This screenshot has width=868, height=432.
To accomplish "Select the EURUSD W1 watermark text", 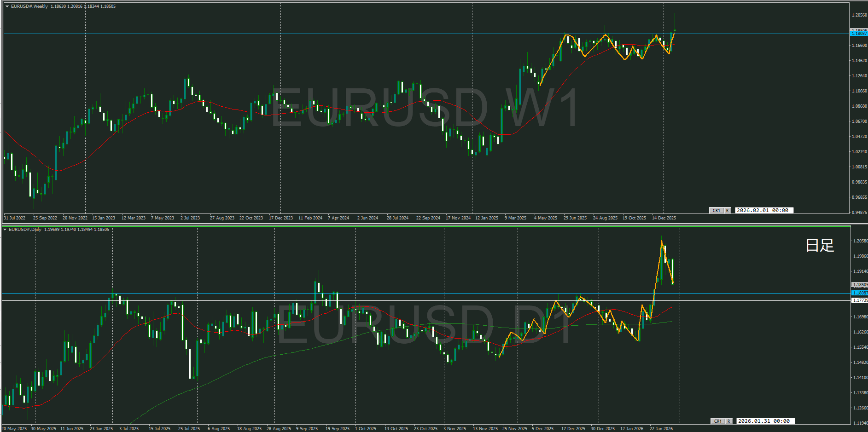I will [425, 109].
